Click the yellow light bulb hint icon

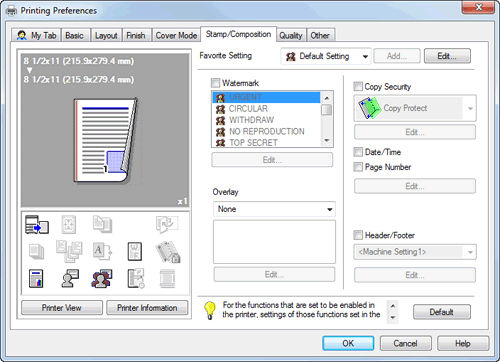[210, 310]
